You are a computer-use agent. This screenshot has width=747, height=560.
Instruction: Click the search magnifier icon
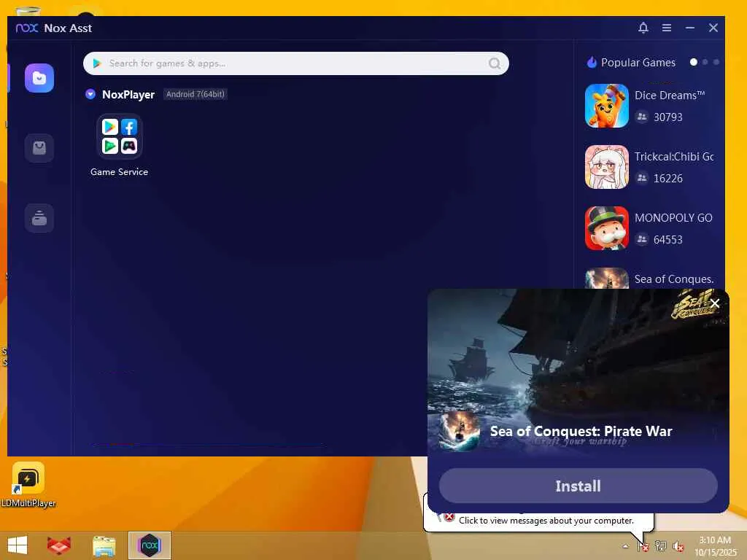coord(495,63)
